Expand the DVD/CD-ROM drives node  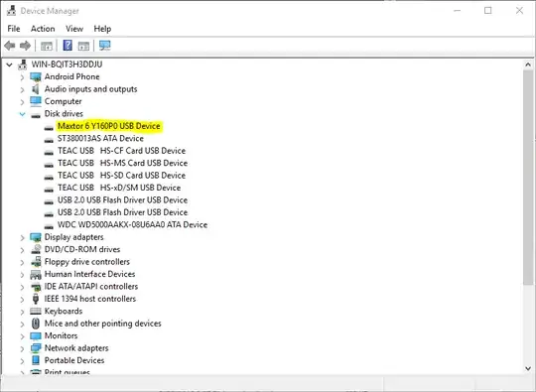click(x=22, y=250)
